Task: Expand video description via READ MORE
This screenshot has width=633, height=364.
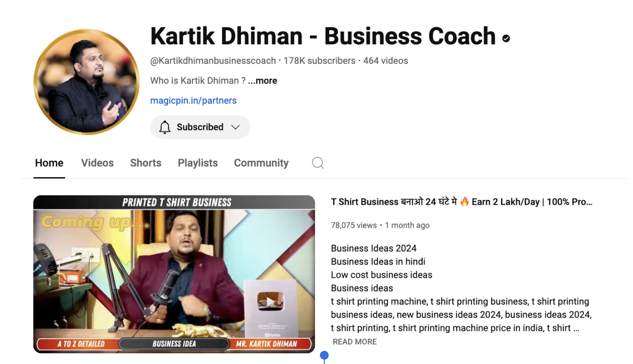Action: (354, 342)
